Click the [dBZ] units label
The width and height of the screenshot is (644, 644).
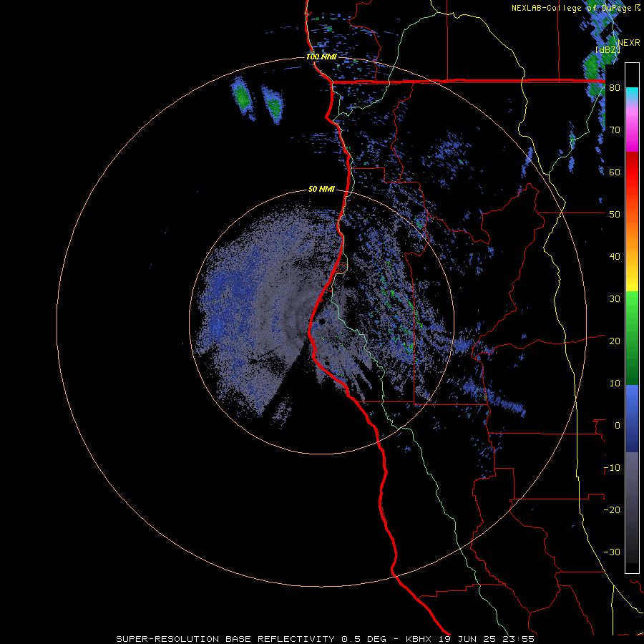pyautogui.click(x=608, y=50)
